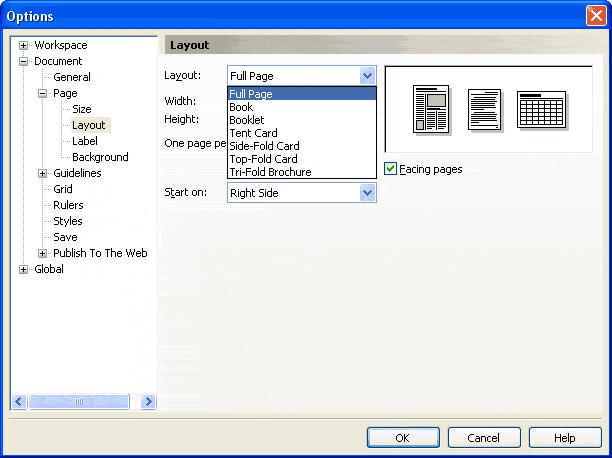Select Document tree item
Image resolution: width=612 pixels, height=458 pixels.
58,61
